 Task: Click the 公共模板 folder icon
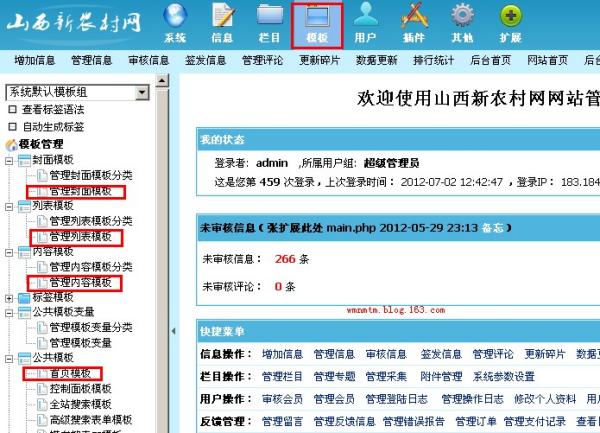tap(24, 358)
